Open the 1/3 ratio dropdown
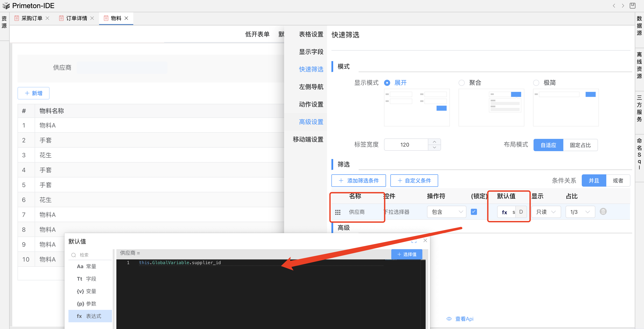644x329 pixels. tap(580, 212)
